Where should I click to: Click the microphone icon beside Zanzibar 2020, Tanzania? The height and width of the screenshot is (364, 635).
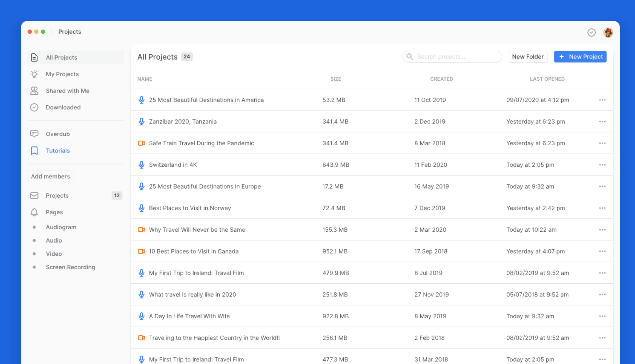[141, 122]
